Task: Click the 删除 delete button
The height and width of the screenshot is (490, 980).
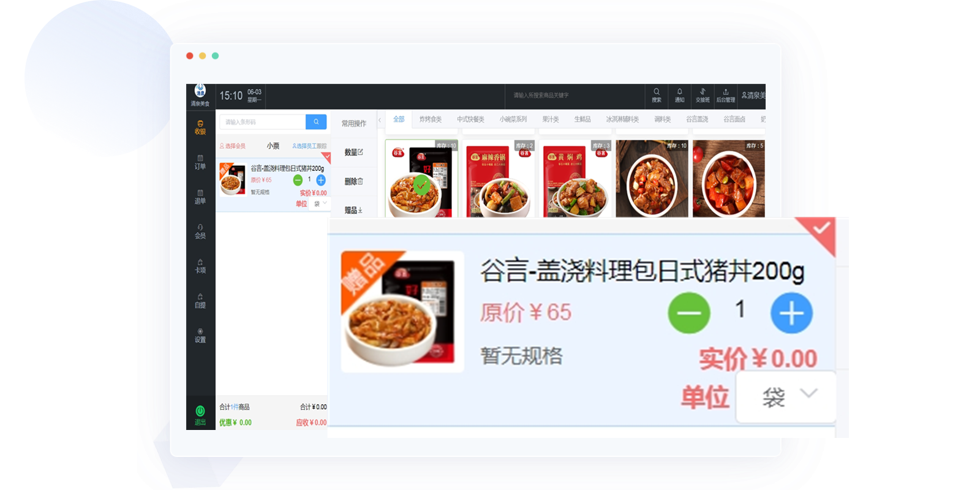Action: point(353,181)
